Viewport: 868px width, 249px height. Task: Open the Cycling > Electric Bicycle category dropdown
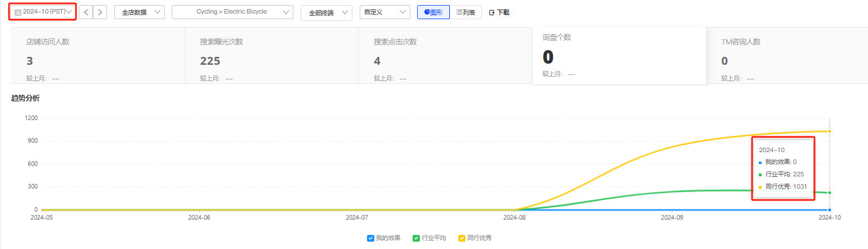tap(232, 12)
